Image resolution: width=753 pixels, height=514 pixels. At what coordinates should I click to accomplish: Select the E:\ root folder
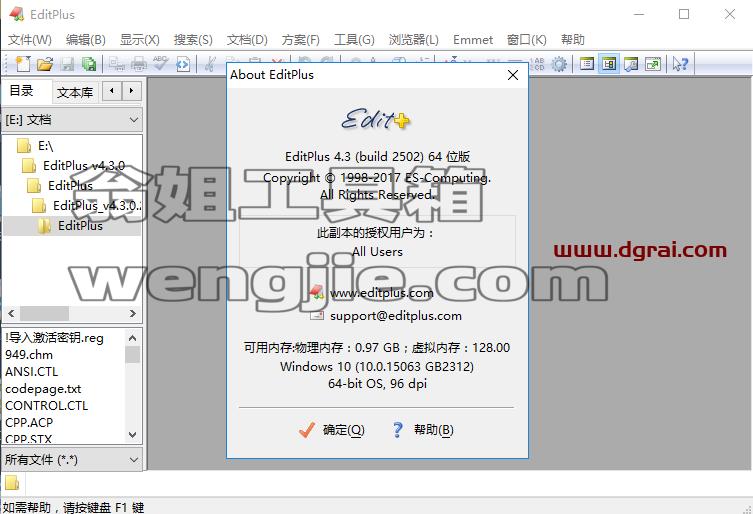(x=36, y=146)
